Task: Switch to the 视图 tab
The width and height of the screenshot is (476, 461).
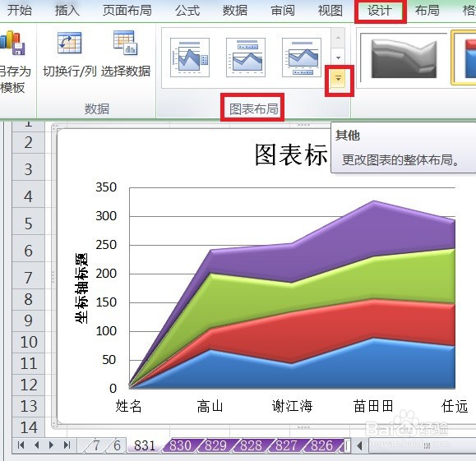Action: tap(330, 11)
